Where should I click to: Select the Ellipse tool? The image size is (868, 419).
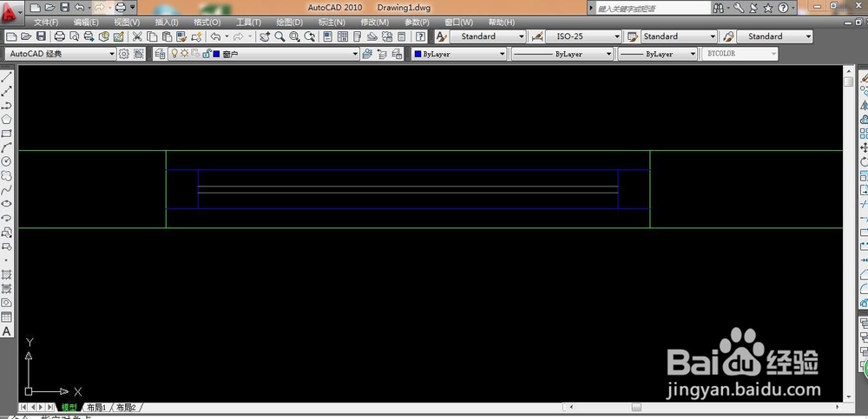(x=7, y=204)
